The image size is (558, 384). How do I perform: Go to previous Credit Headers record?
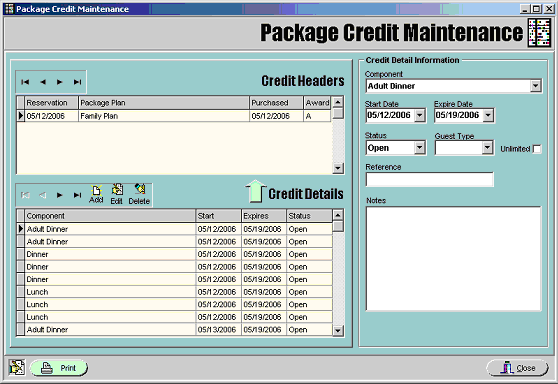click(x=43, y=82)
